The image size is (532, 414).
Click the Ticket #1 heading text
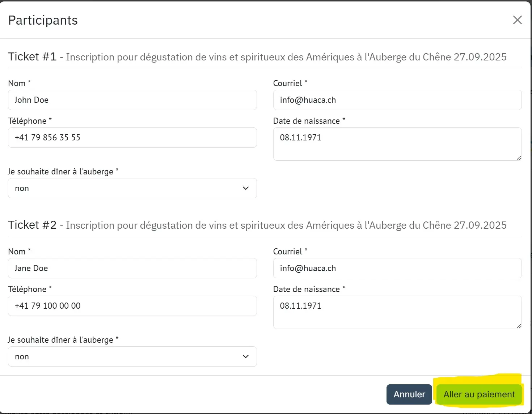coord(32,57)
